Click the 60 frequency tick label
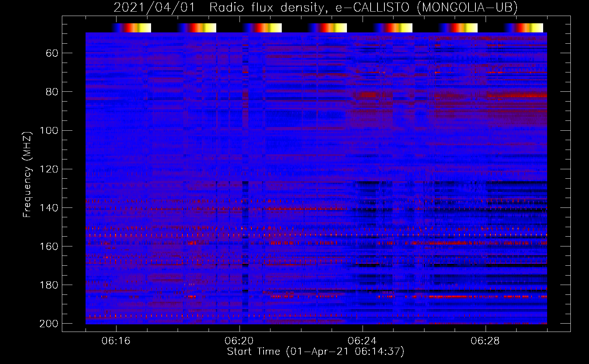This screenshot has height=364, width=589. (x=52, y=54)
